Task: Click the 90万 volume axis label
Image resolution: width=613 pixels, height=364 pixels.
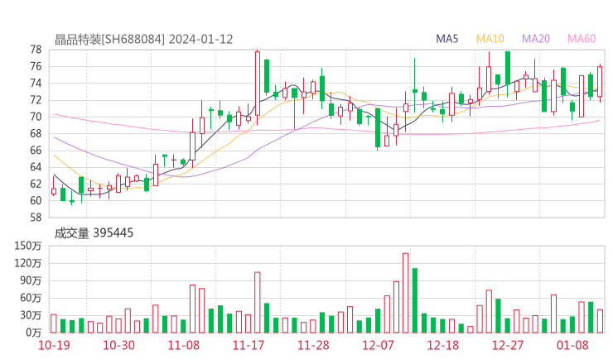Action: pos(31,280)
